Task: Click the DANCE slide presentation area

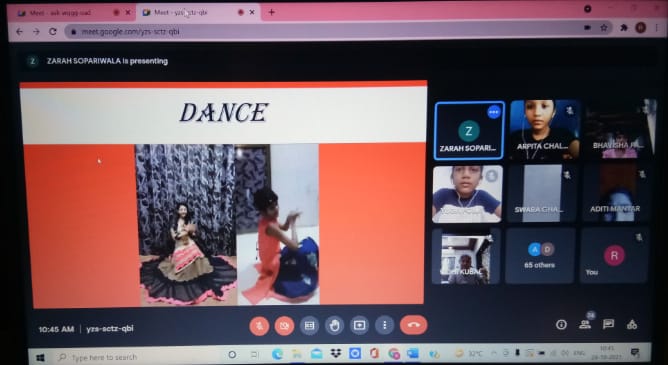Action: [x=223, y=194]
